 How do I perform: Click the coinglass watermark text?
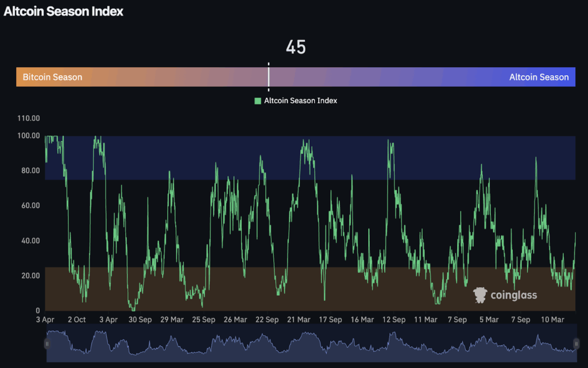pyautogui.click(x=513, y=295)
